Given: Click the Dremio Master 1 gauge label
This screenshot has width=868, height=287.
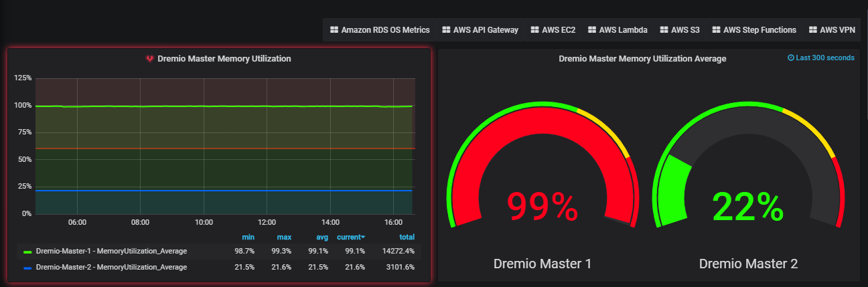Looking at the screenshot, I should (542, 264).
